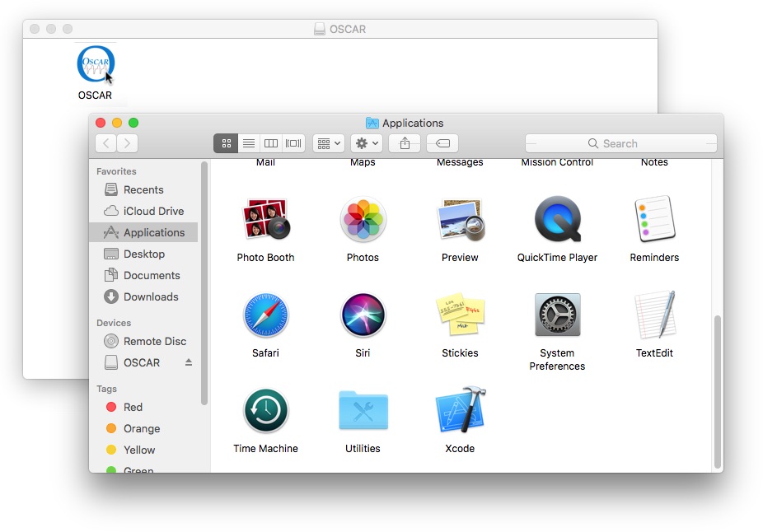
Task: Click the "OSCAR" label under the app icon
Action: tap(95, 96)
